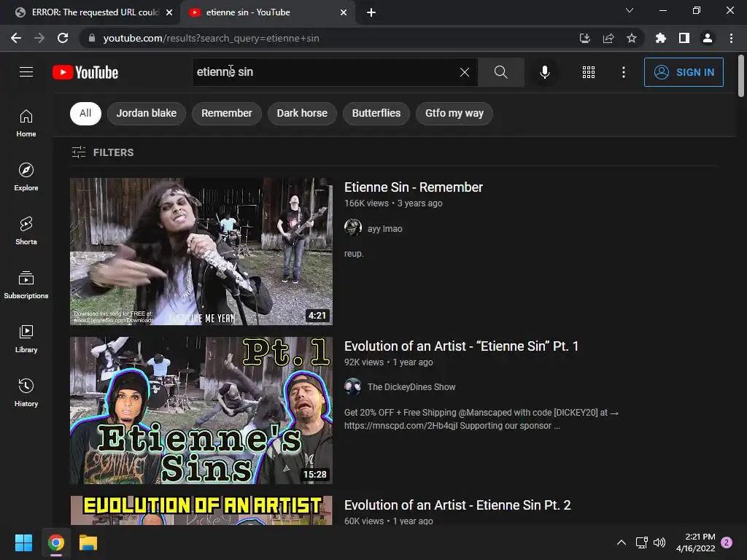Image resolution: width=747 pixels, height=560 pixels.
Task: Open Home in the sidebar
Action: pyautogui.click(x=26, y=123)
